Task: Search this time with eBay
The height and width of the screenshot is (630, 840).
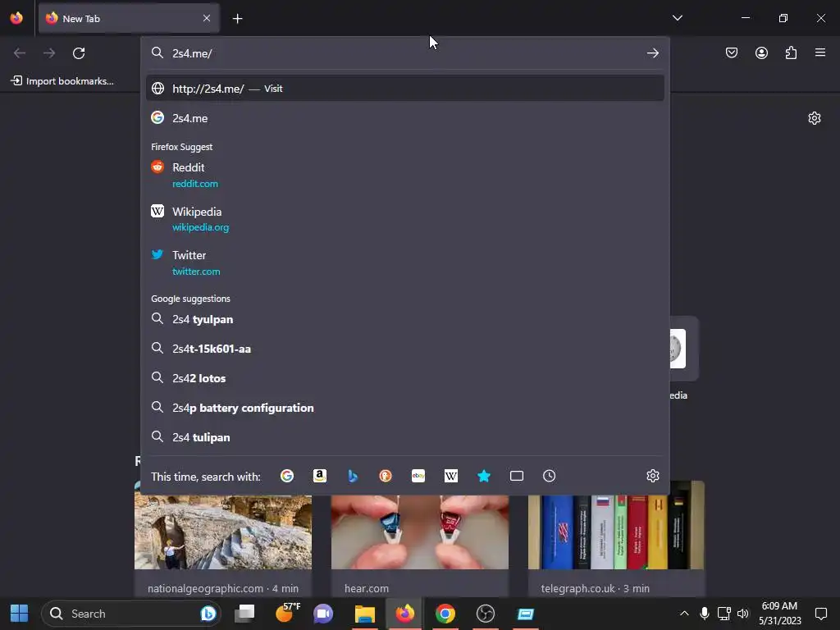Action: tap(418, 476)
